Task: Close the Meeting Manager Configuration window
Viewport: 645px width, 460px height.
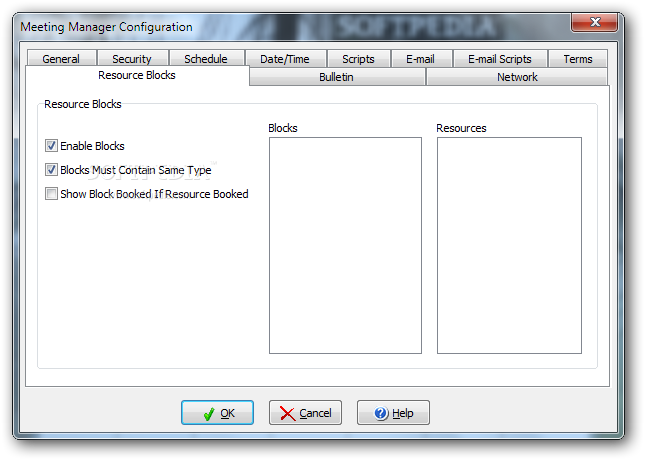Action: (x=594, y=22)
